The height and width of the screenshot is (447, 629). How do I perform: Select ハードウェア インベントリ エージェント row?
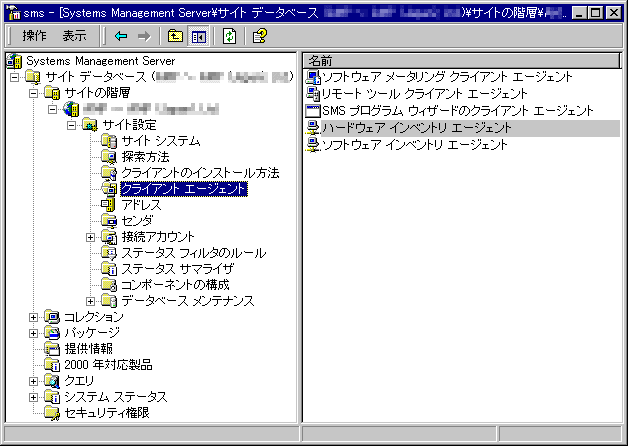[x=463, y=128]
